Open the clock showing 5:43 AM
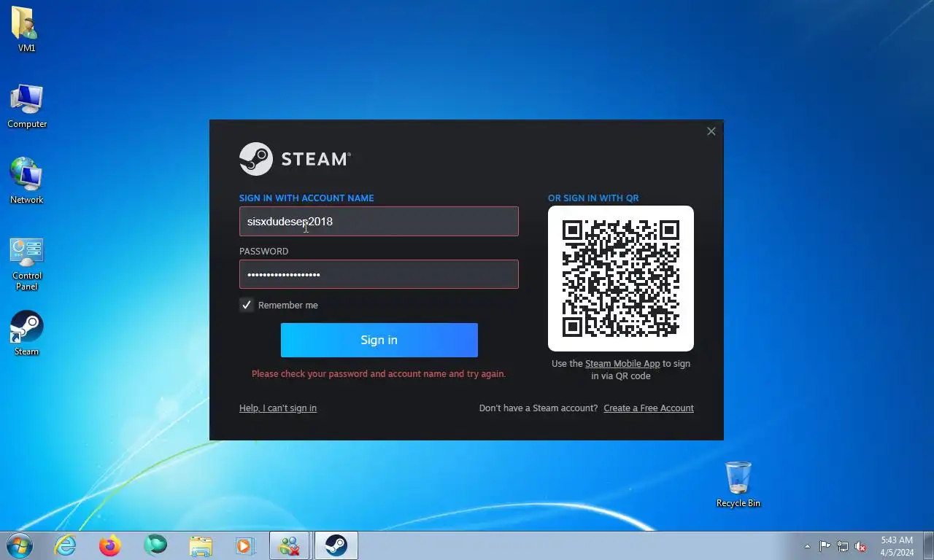The width and height of the screenshot is (934, 560). [x=897, y=546]
